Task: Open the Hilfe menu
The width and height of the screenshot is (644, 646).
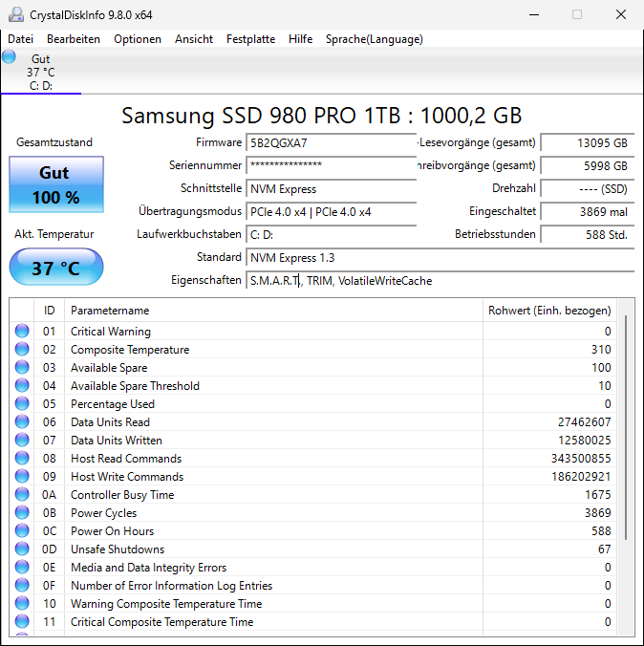Action: pyautogui.click(x=300, y=39)
